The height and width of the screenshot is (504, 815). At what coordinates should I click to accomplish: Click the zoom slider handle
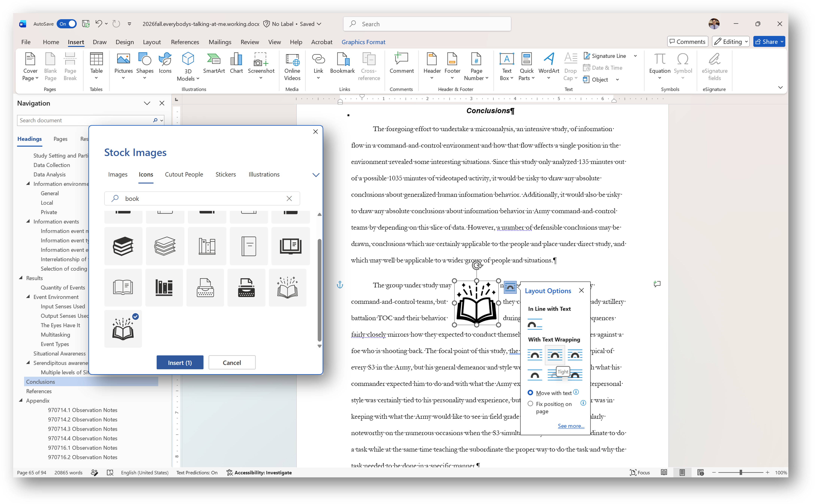pyautogui.click(x=741, y=472)
